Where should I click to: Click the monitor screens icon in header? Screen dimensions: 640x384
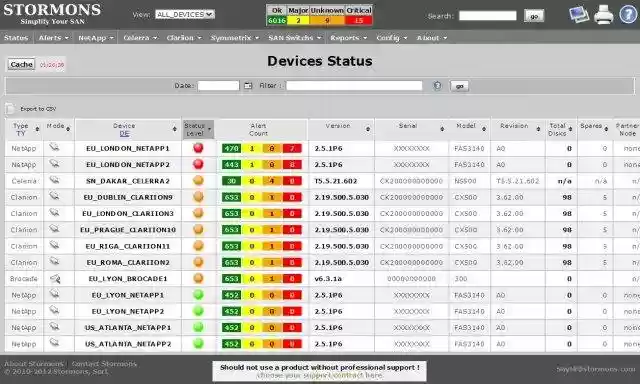[x=579, y=15]
